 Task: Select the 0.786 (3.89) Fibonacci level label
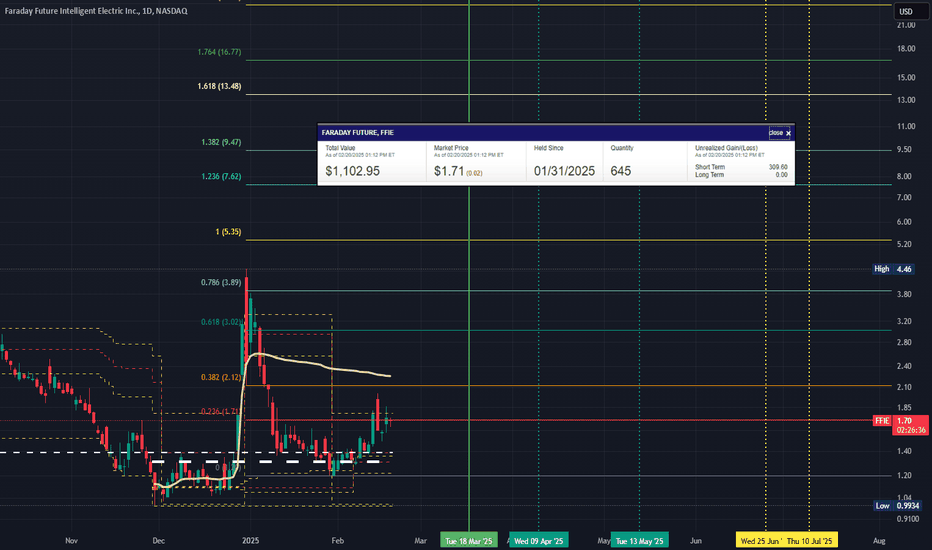221,282
